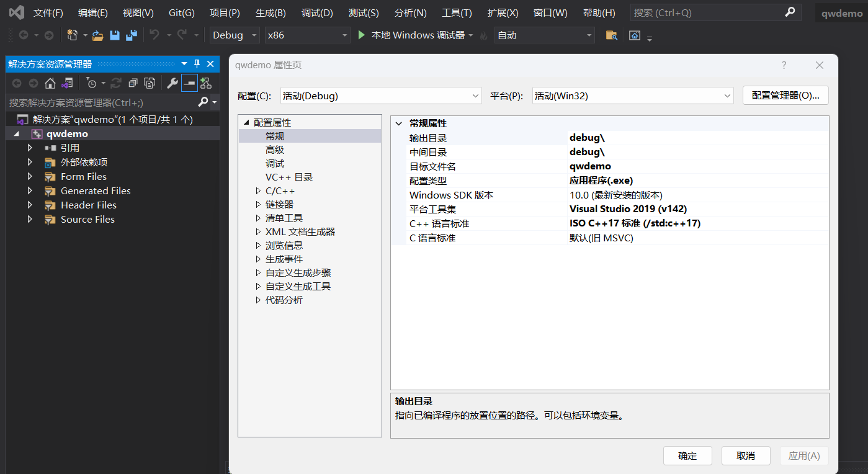Pin the Solution Explorer panel with pushpin

(x=197, y=64)
